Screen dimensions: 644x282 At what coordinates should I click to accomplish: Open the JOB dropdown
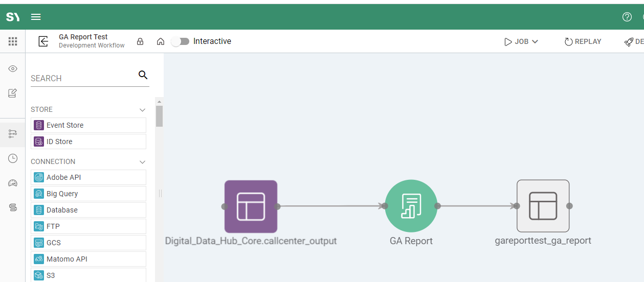pyautogui.click(x=521, y=41)
